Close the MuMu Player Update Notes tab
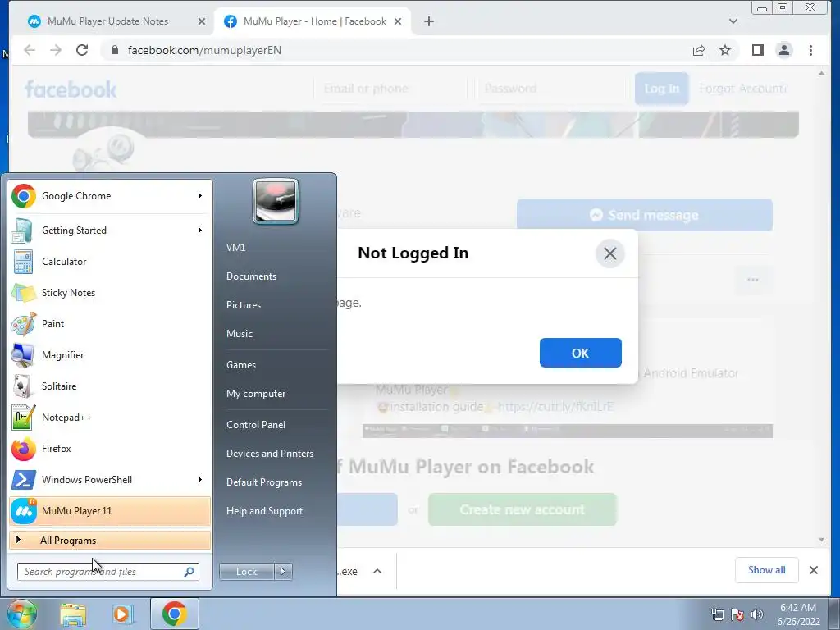Image resolution: width=840 pixels, height=630 pixels. [x=202, y=21]
